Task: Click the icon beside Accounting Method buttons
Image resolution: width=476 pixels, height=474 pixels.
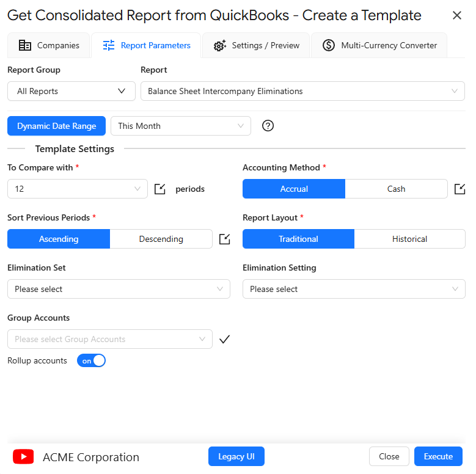Action: pos(460,189)
